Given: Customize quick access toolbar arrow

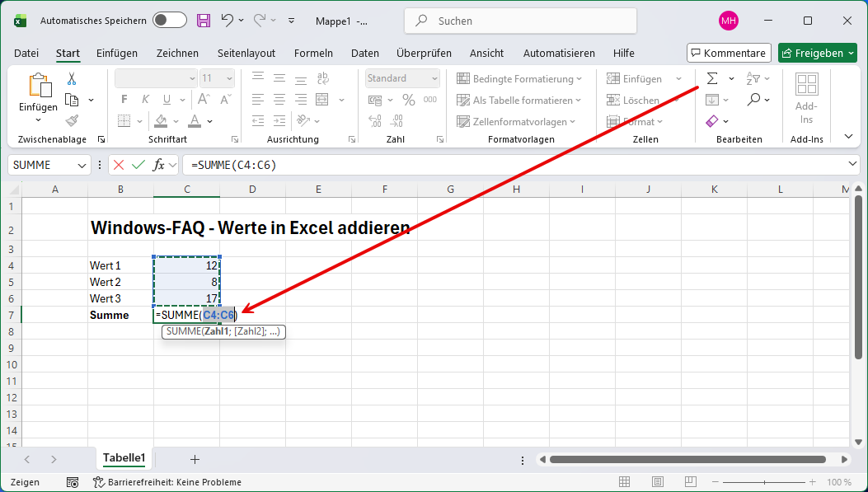Looking at the screenshot, I should (x=291, y=21).
